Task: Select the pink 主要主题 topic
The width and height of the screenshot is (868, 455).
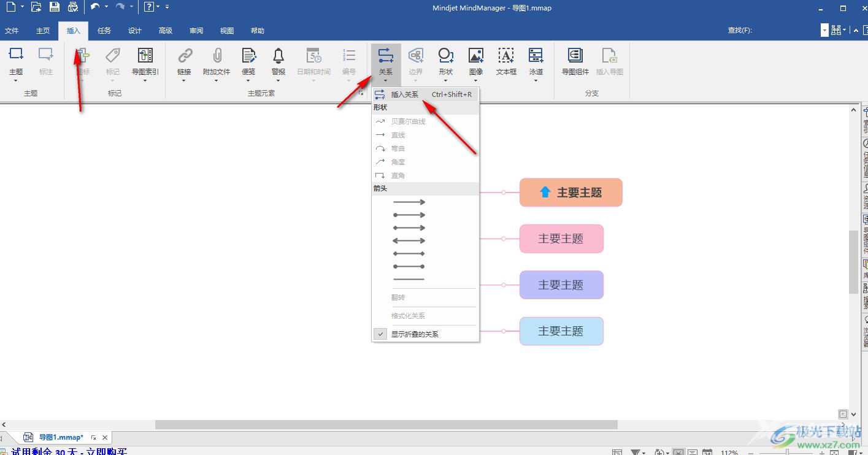Action: (x=561, y=239)
